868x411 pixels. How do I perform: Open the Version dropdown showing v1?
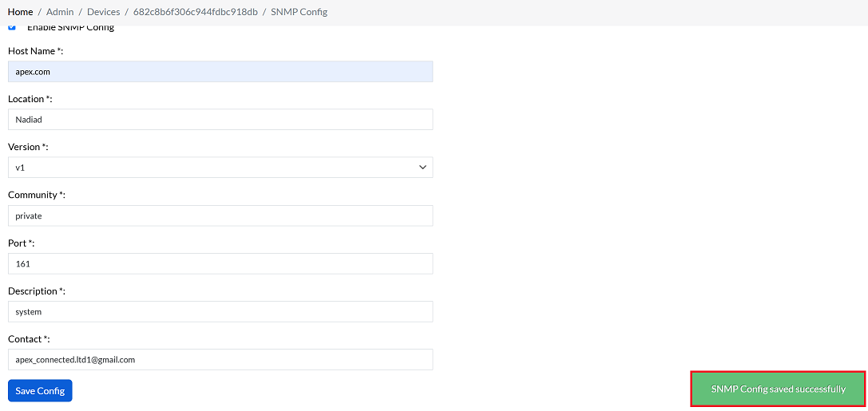coord(220,168)
